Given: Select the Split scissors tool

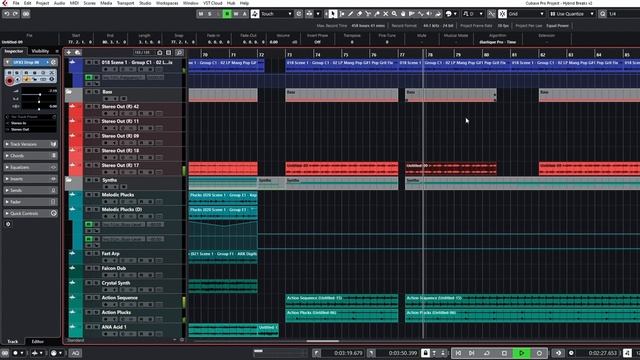Looking at the screenshot, I should coord(368,14).
